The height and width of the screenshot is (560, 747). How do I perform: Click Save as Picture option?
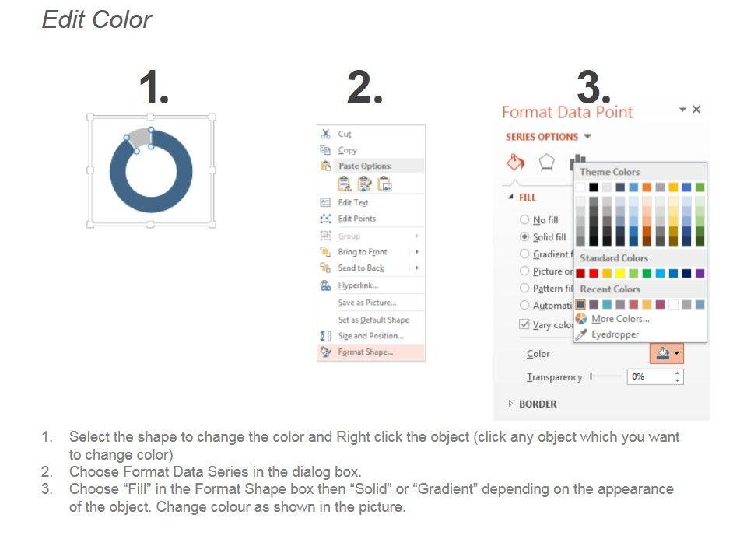366,303
